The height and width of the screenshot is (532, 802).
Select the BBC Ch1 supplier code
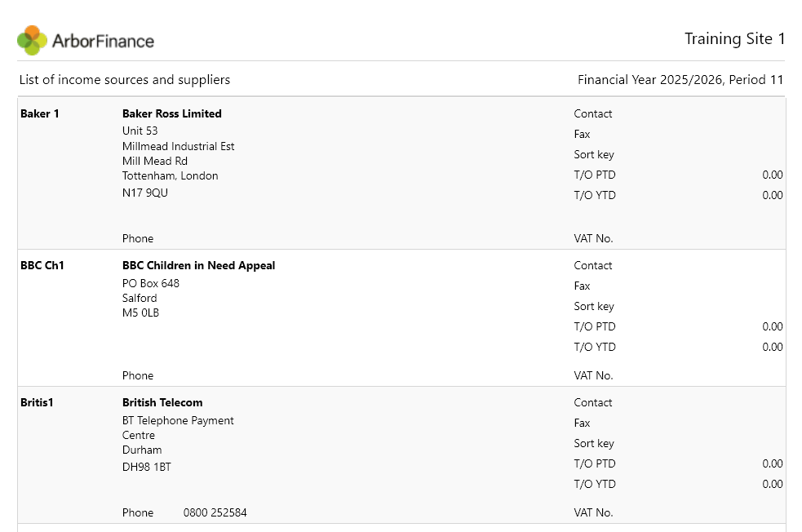42,265
